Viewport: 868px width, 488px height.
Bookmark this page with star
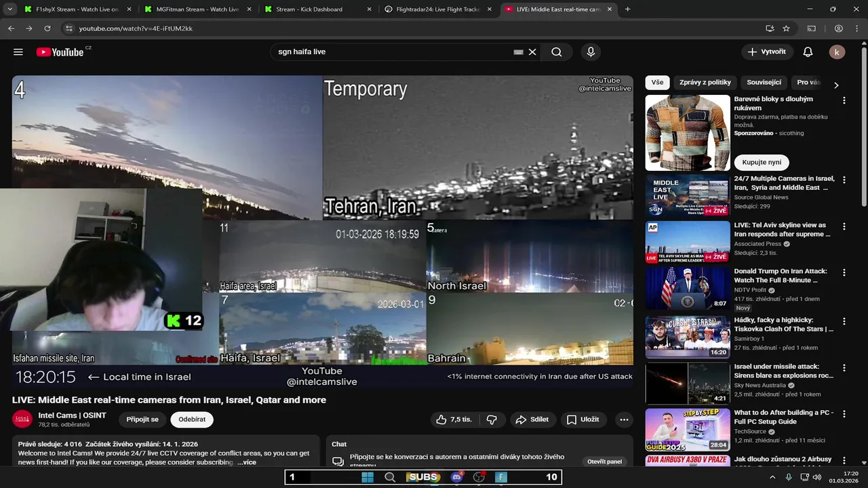pos(786,28)
